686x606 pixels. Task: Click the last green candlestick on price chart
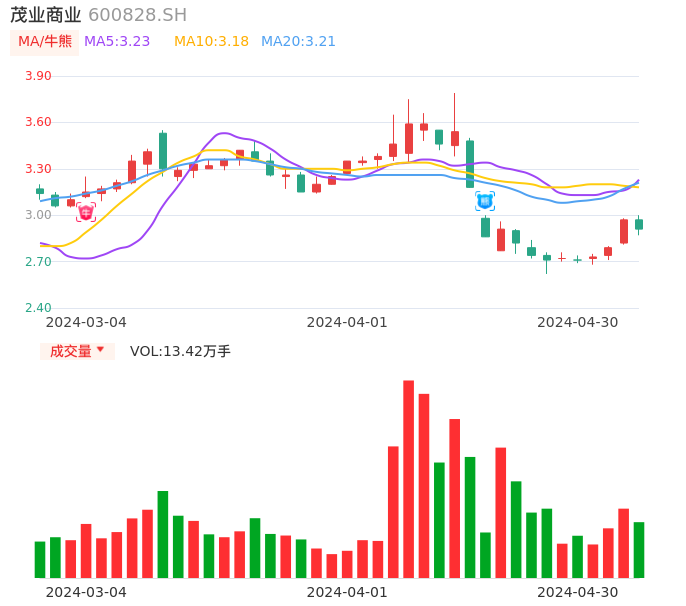tap(639, 224)
